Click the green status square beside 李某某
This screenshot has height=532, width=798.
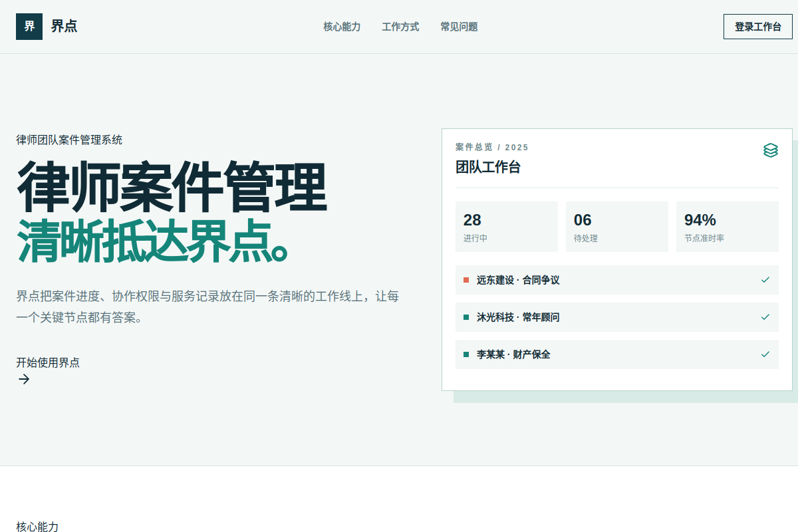pos(466,354)
